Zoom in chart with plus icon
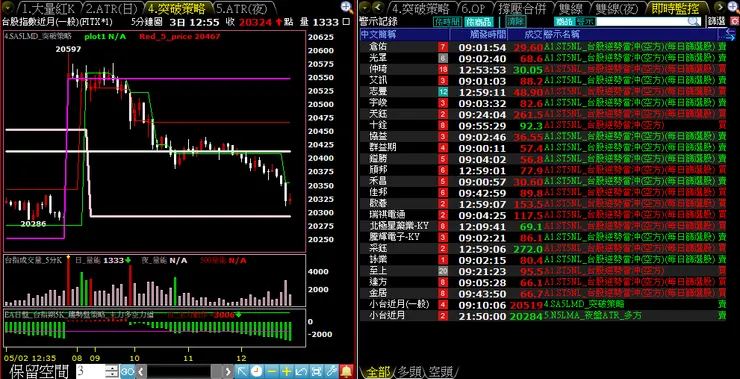 286,371
